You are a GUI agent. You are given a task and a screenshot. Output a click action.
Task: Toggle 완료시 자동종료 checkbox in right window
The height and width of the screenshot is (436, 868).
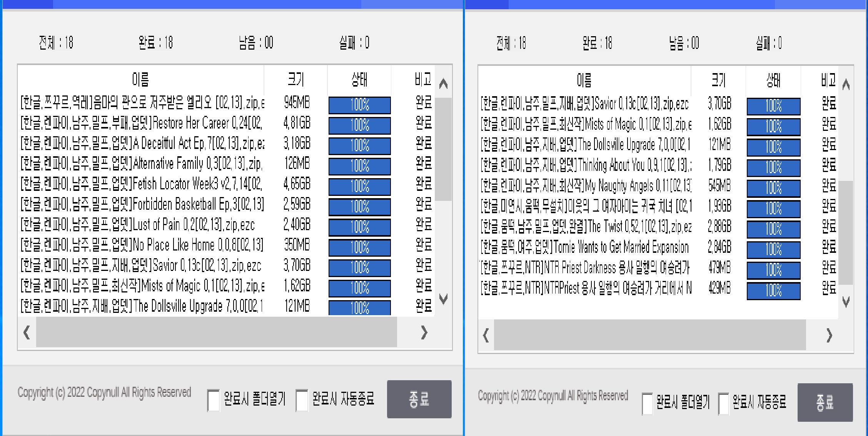tap(723, 403)
